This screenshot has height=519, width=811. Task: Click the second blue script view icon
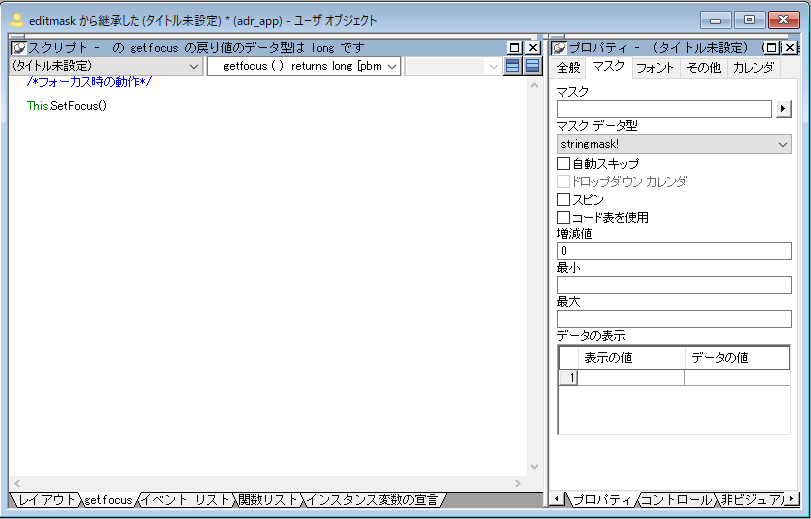pos(533,66)
